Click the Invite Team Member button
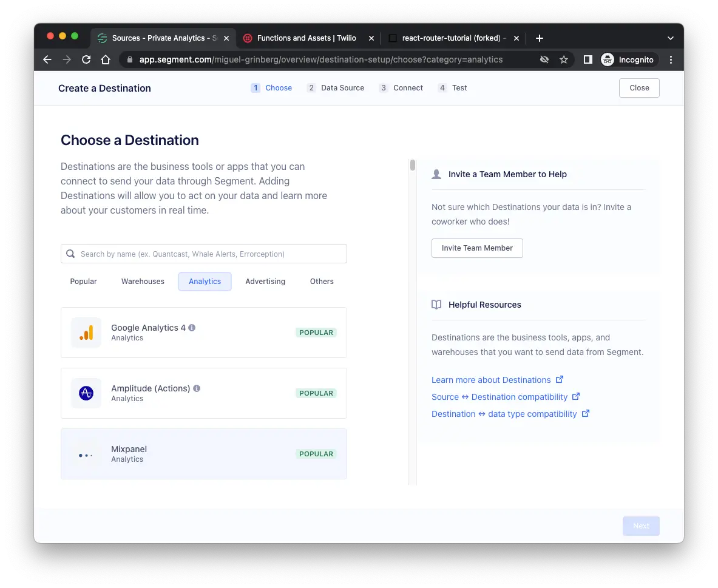Viewport: 718px width, 588px height. click(477, 248)
